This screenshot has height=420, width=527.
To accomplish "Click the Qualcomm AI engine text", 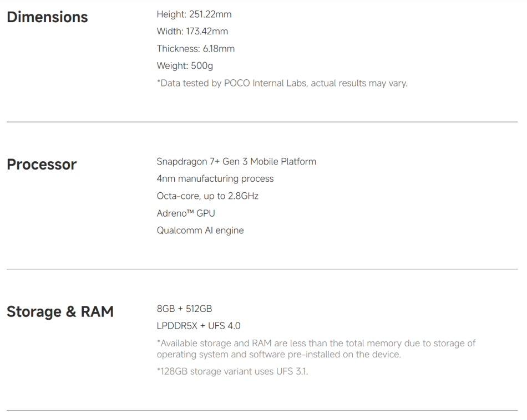I will [200, 231].
